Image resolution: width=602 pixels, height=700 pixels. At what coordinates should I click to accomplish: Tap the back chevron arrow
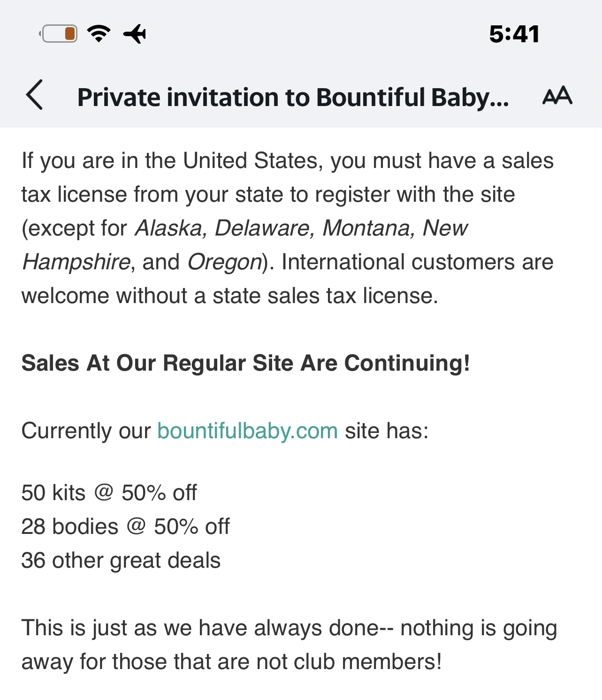pyautogui.click(x=34, y=95)
